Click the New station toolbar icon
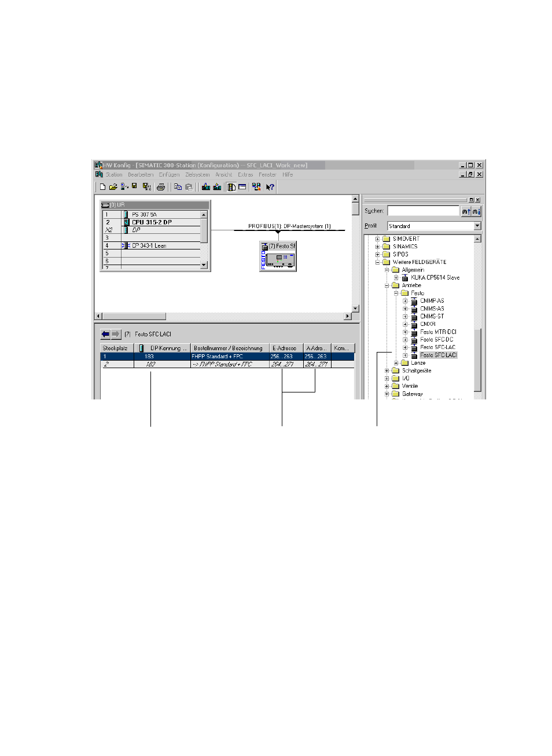The image size is (552, 756). [102, 187]
